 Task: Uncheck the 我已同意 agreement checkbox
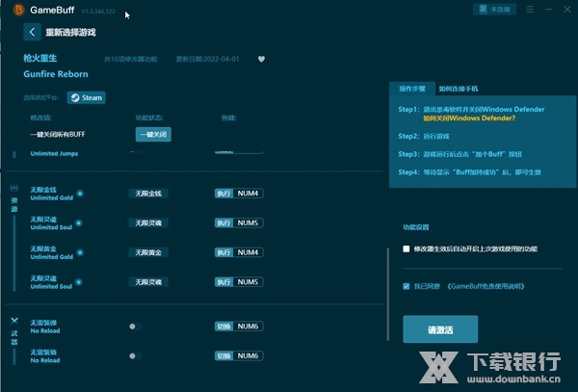(407, 286)
